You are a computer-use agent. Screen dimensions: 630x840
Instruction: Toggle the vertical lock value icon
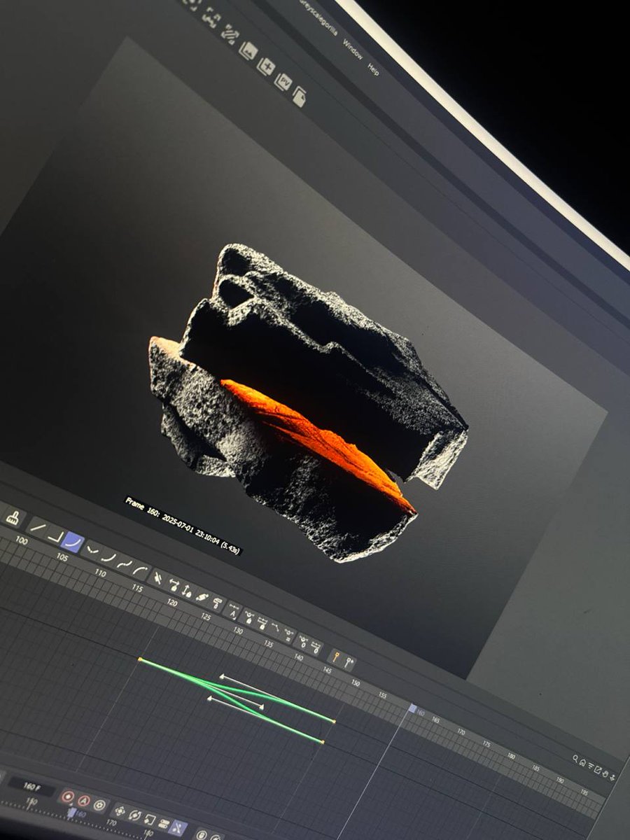tap(187, 591)
